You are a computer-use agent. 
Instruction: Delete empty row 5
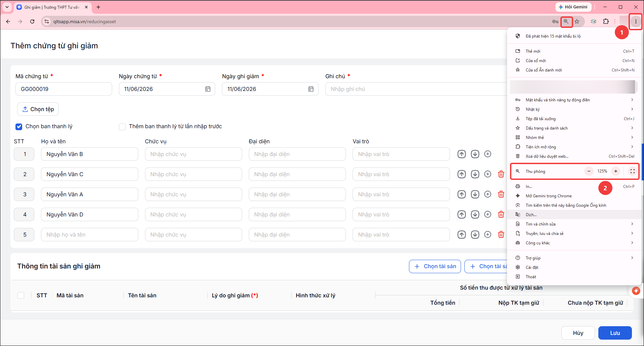click(501, 235)
